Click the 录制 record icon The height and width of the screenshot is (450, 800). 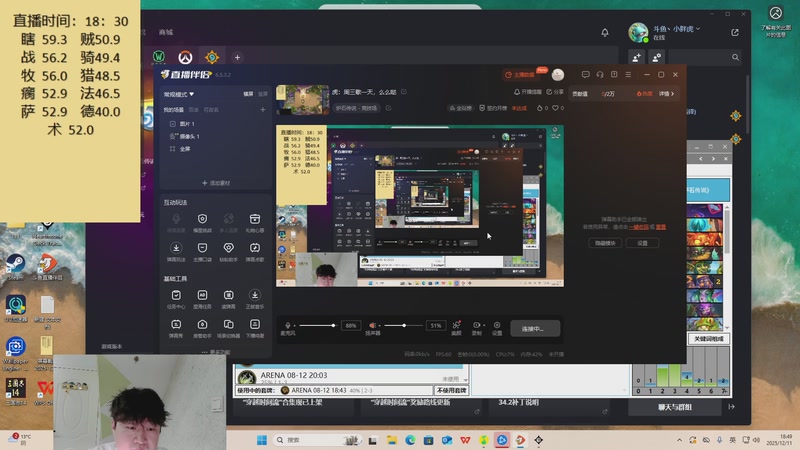coord(476,325)
